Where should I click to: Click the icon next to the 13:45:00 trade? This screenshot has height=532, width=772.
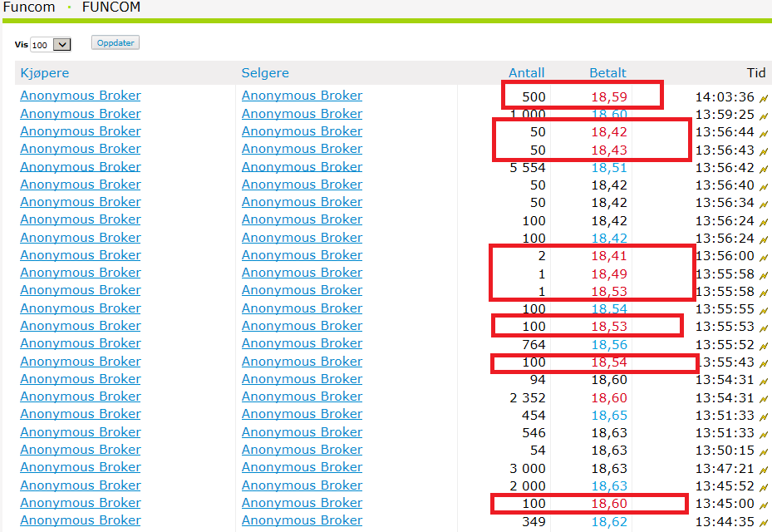coord(764,504)
